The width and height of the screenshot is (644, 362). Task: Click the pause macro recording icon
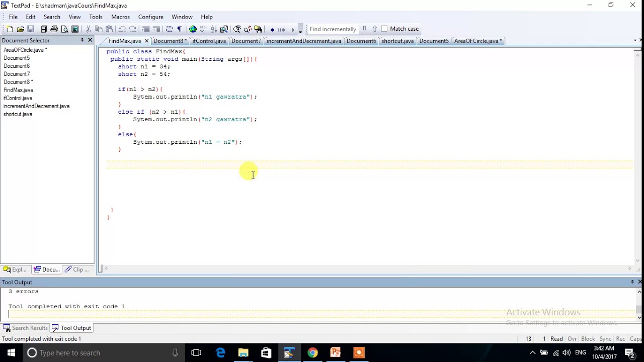point(282,29)
